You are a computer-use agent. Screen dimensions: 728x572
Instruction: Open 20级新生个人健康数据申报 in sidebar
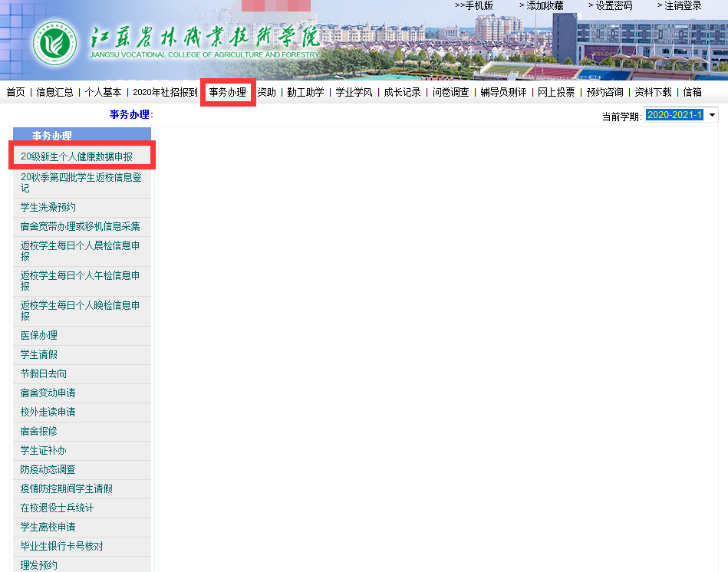point(77,156)
